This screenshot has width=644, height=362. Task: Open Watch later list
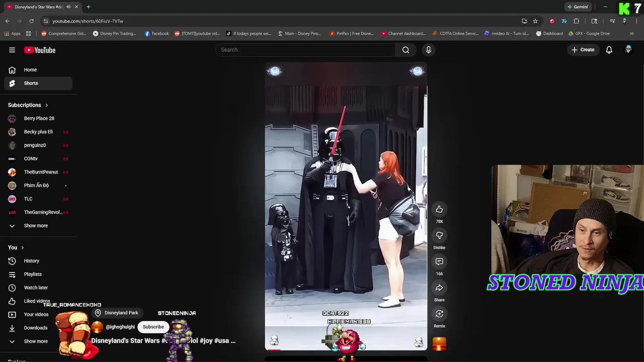click(38, 288)
